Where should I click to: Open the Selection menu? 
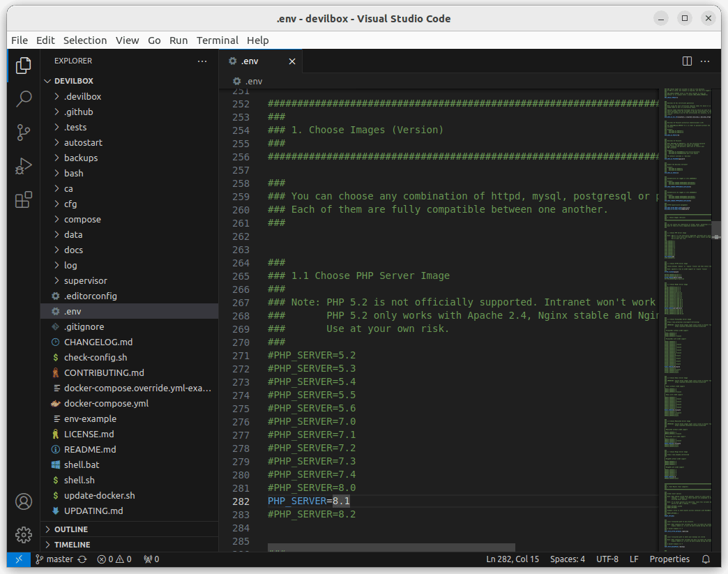pos(85,40)
